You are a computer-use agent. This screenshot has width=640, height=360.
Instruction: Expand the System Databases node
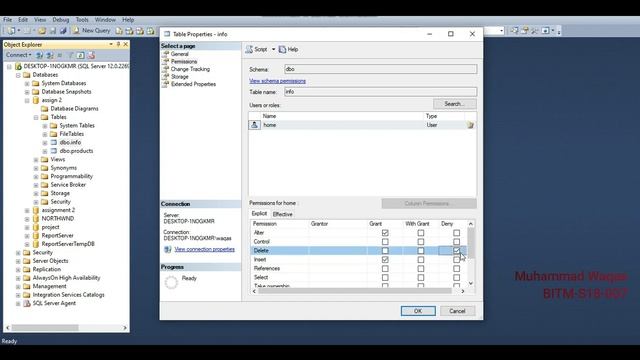[27, 83]
